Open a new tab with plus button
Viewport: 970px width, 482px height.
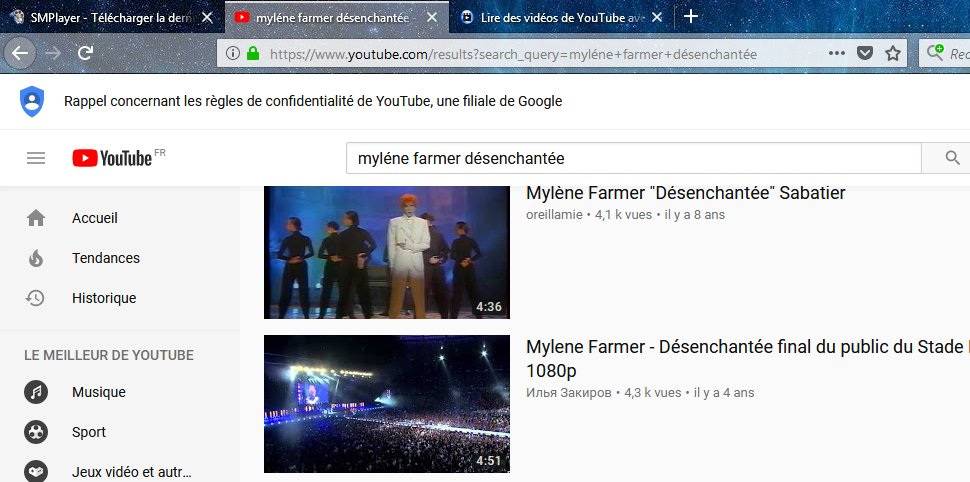[x=691, y=17]
